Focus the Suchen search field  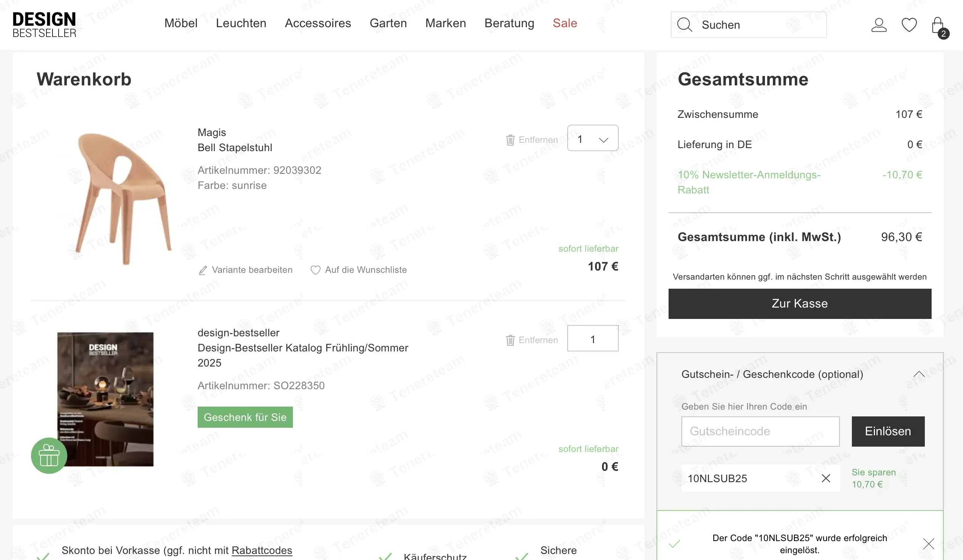coord(749,25)
